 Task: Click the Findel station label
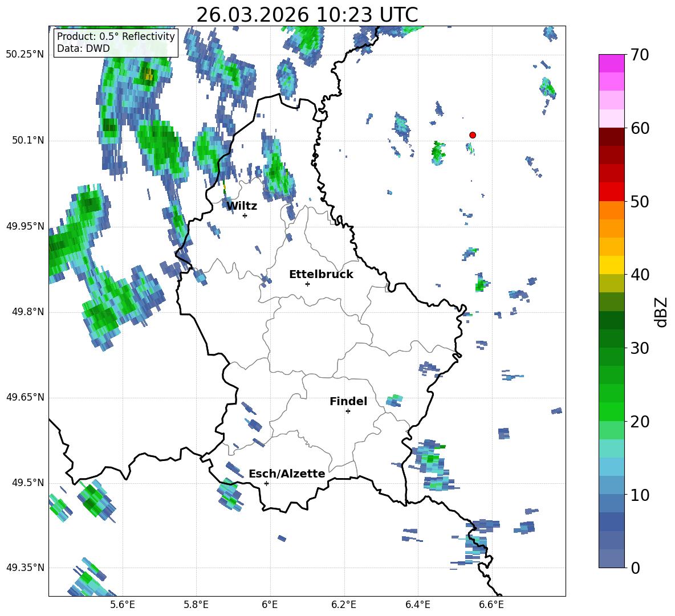coord(348,401)
